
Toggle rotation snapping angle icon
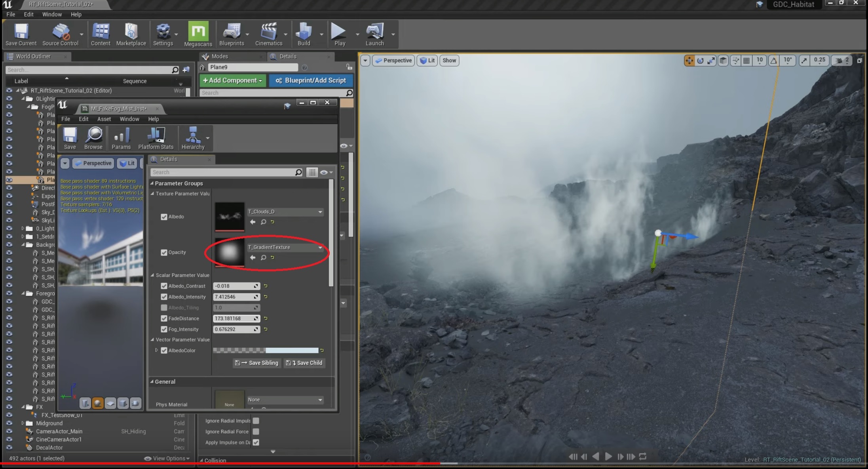(774, 61)
